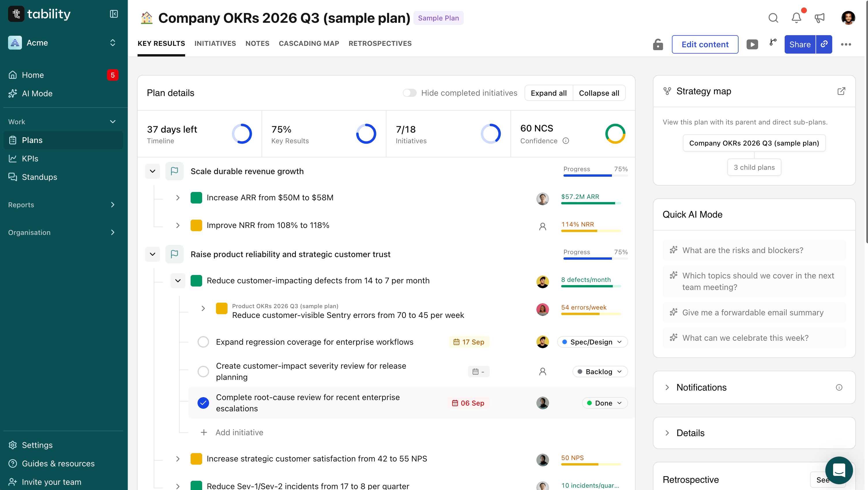Click the Edit content button

[704, 44]
